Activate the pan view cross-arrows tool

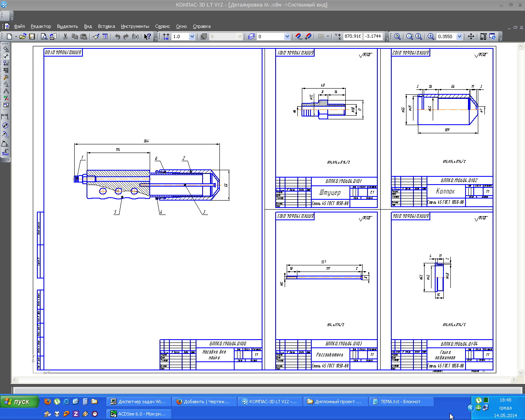pyautogui.click(x=471, y=37)
